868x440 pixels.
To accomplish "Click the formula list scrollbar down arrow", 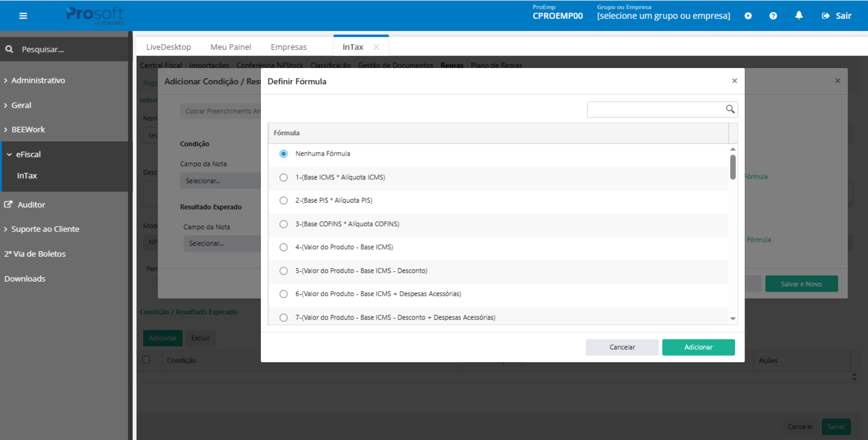I will click(732, 319).
